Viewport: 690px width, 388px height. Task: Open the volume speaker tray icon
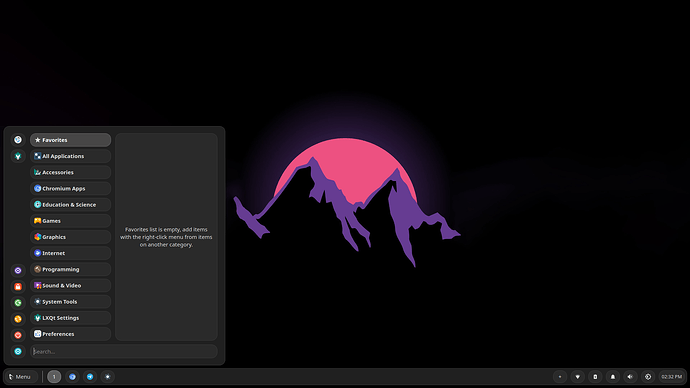click(630, 377)
